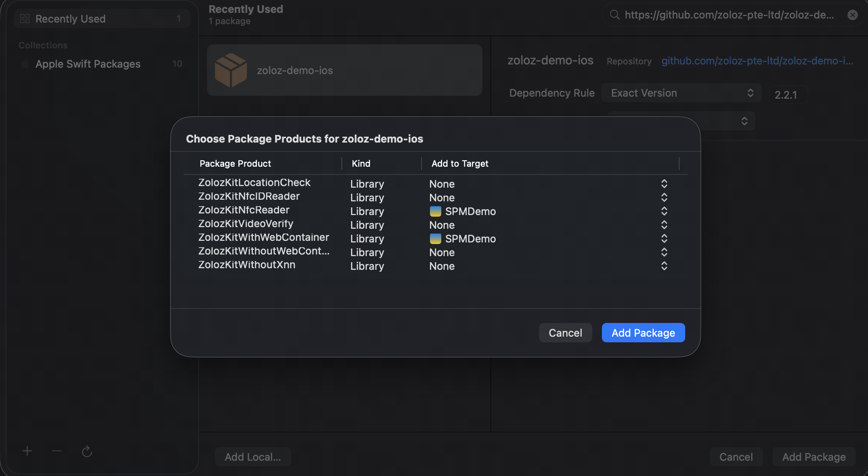Click the plus icon to add collection
Screen dimensions: 868x476
click(27, 451)
